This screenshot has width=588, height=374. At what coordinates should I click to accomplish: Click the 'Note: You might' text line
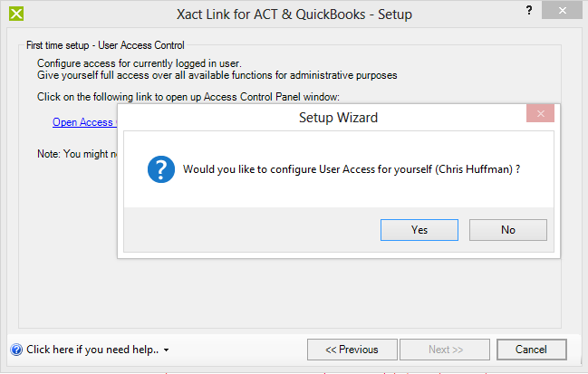77,154
